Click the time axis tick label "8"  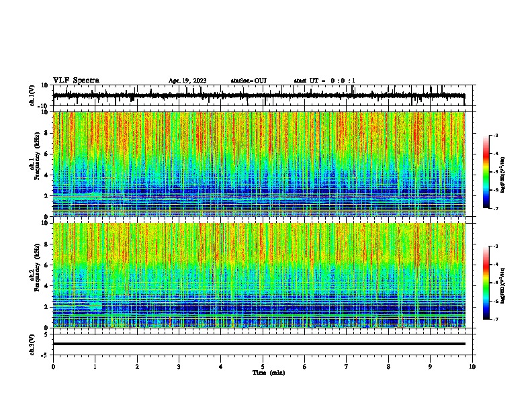tap(388, 367)
